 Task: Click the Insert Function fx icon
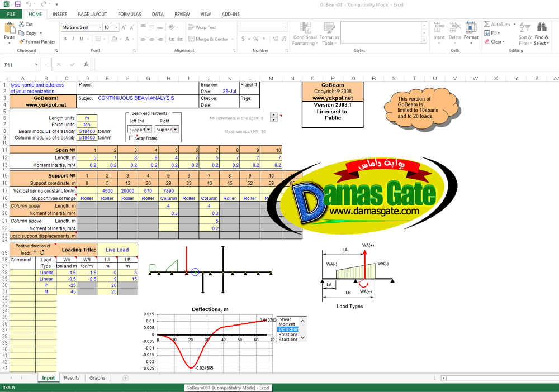86,64
